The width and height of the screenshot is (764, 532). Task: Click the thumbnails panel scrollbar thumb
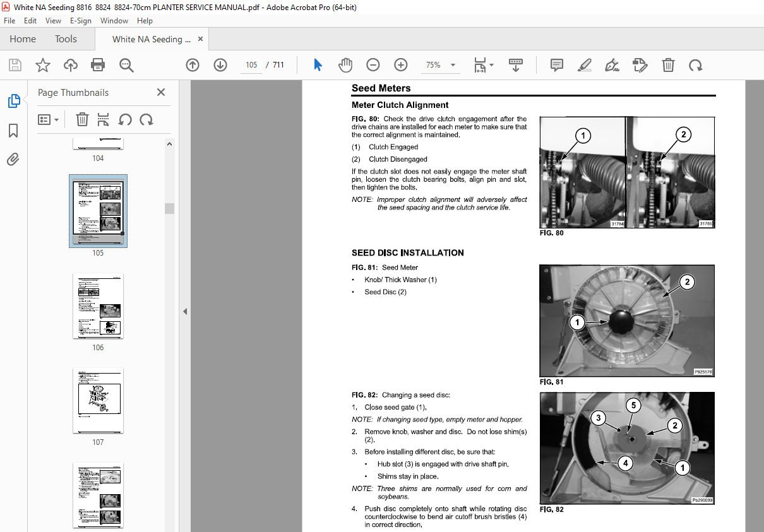click(169, 209)
